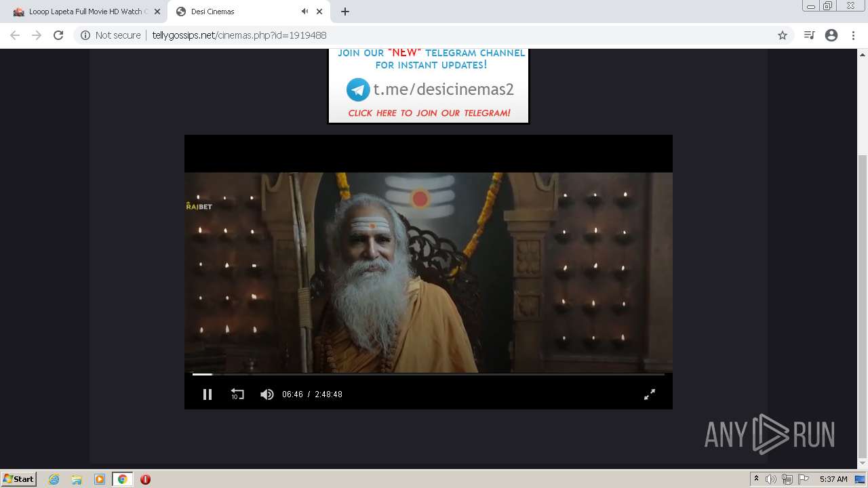Open system volume tray icon

point(771,479)
